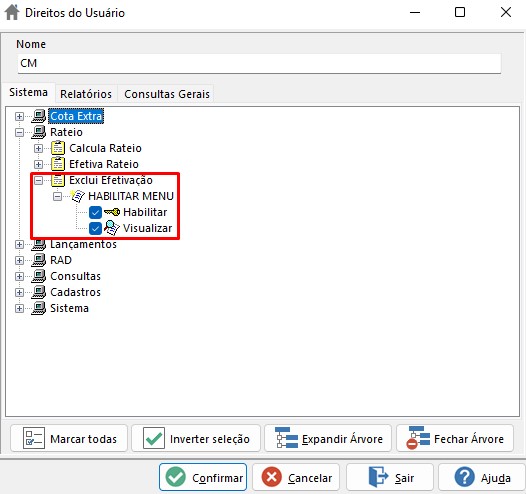
Task: Click the computer icon beside Lançamentos
Action: click(39, 245)
